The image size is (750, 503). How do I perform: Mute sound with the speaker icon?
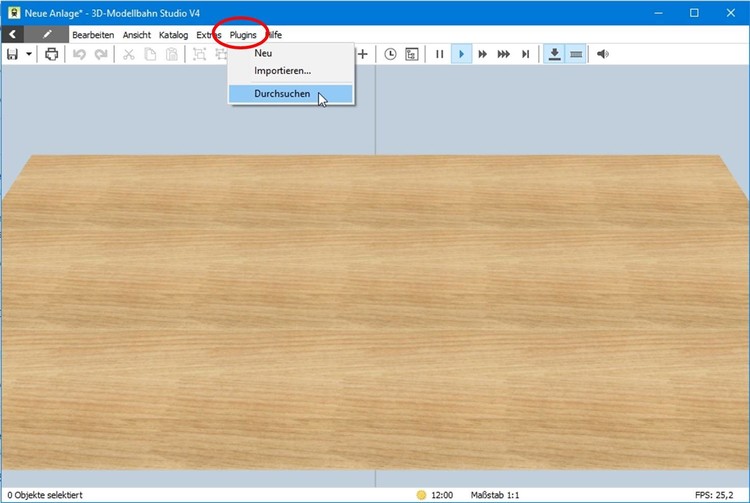[x=603, y=54]
